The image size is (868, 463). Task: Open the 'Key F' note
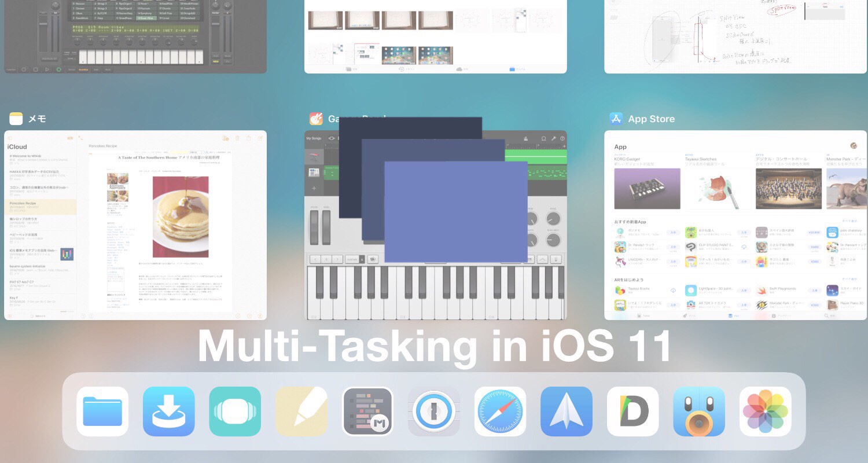click(x=39, y=301)
